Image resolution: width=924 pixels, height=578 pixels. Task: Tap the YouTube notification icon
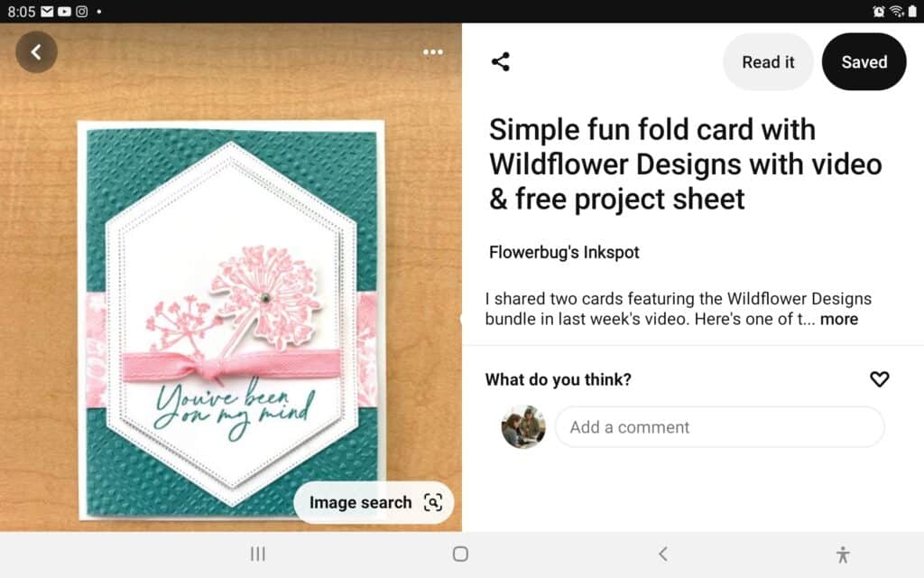64,11
